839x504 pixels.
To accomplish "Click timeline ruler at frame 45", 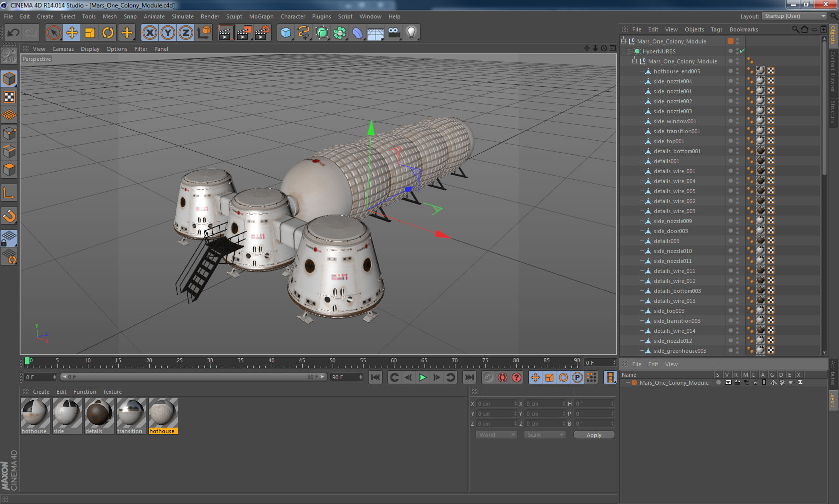I will 302,361.
